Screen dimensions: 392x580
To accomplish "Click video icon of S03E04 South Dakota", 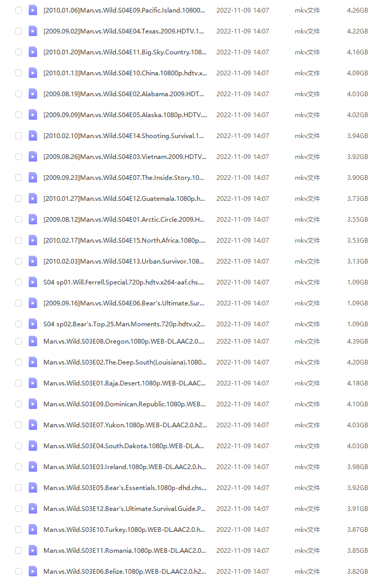I will coord(33,446).
